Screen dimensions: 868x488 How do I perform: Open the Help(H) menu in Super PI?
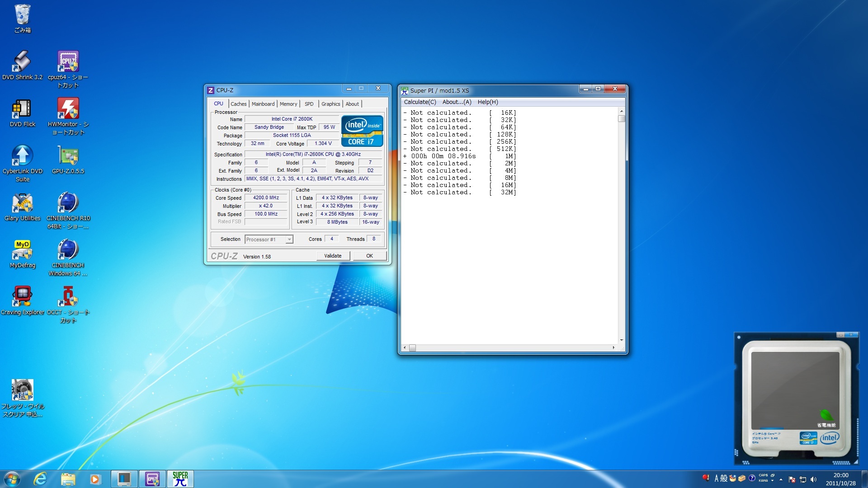pyautogui.click(x=487, y=102)
